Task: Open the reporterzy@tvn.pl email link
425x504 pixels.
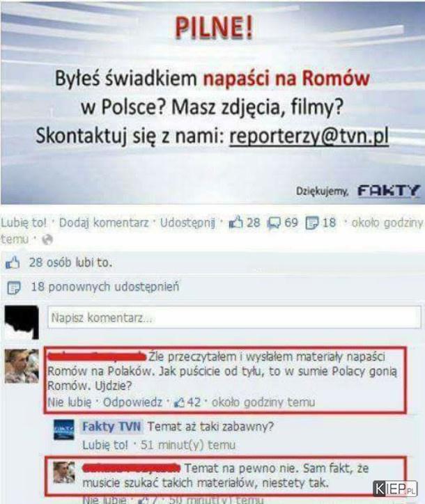Action: coord(309,136)
